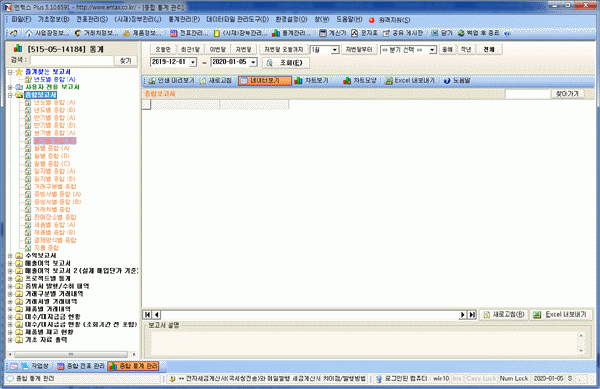600x389 pixels.
Task: Click the 새로고침(R) button at bottom
Action: [x=504, y=314]
